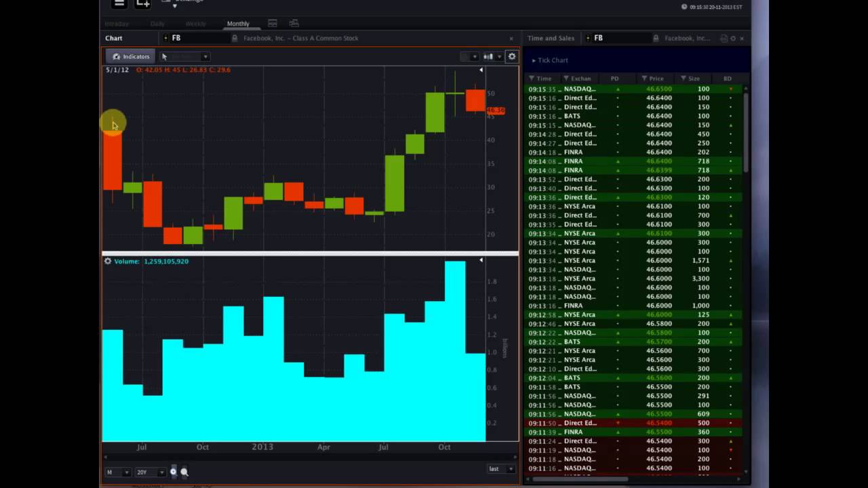Screen dimensions: 868x488
Task: Click the yellow symbol link dot in Time and Sales
Action: 588,38
